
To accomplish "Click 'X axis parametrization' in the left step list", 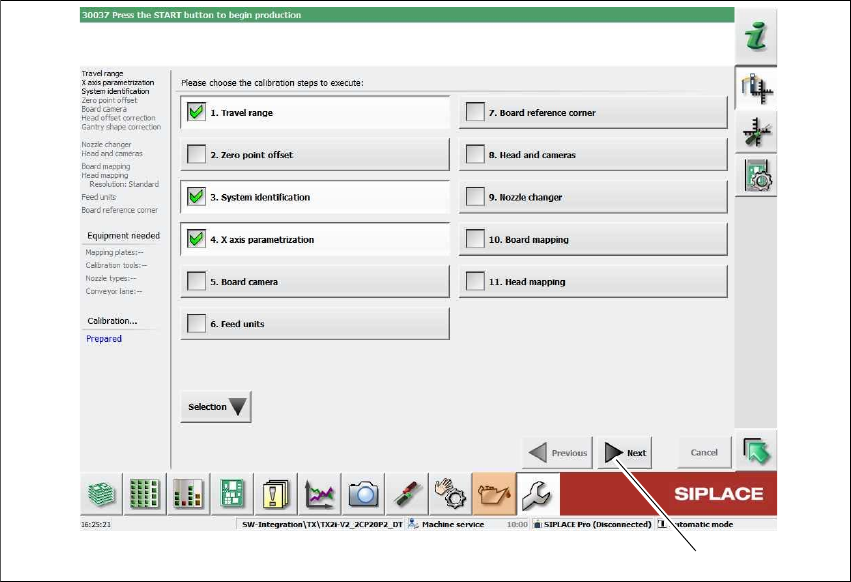I will (x=118, y=83).
